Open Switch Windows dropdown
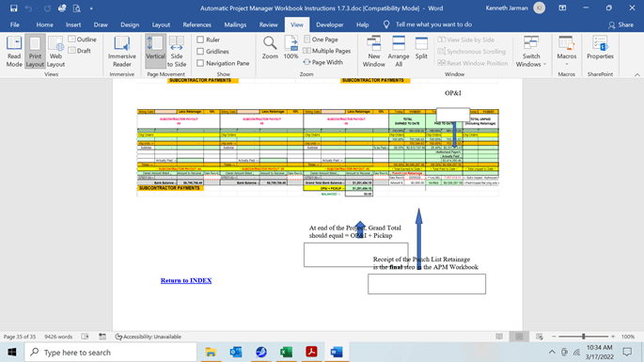Screen dimensions: 644x362 [531, 52]
